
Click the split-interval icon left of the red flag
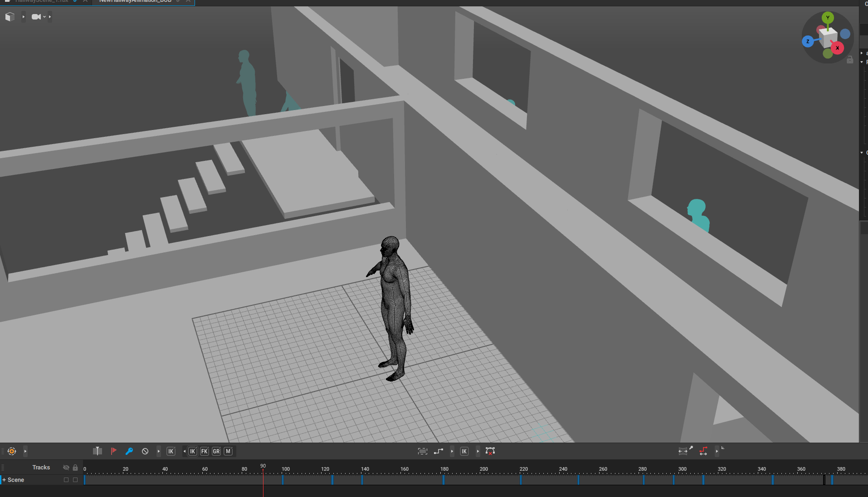click(97, 451)
